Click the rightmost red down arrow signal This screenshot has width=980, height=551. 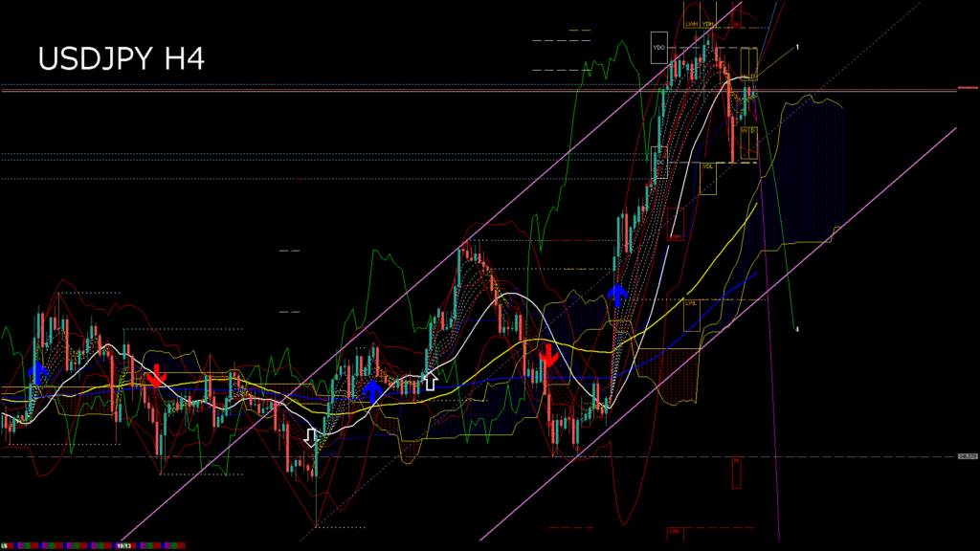pyautogui.click(x=548, y=357)
